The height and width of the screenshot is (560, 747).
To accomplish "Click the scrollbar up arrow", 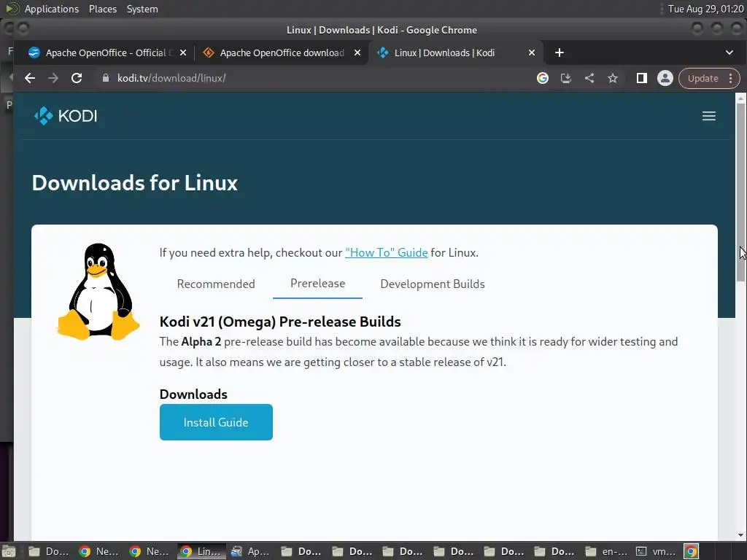I will 740,98.
